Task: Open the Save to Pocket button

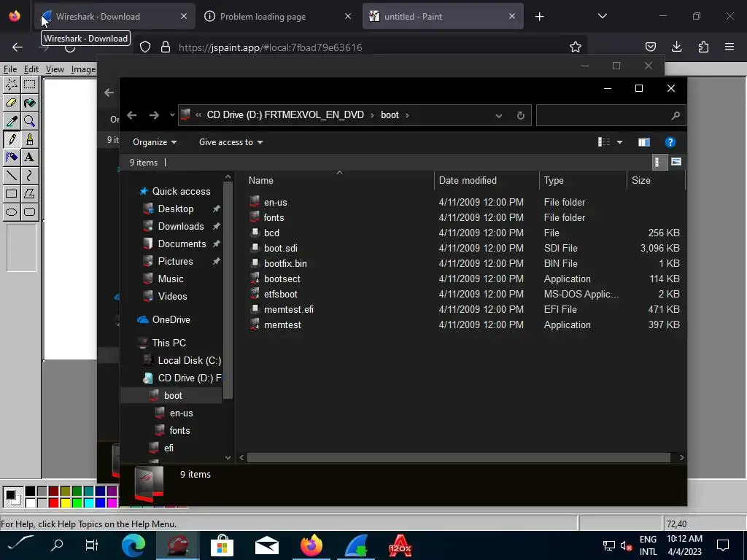Action: click(x=650, y=47)
